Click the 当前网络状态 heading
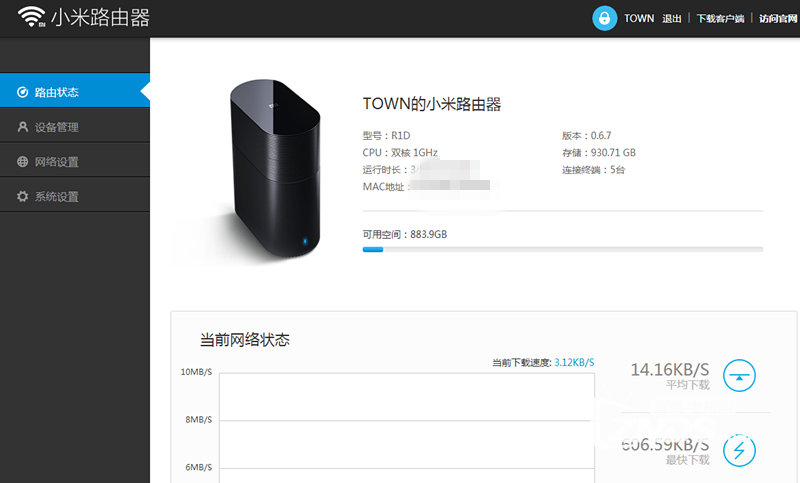800x483 pixels. (x=244, y=340)
